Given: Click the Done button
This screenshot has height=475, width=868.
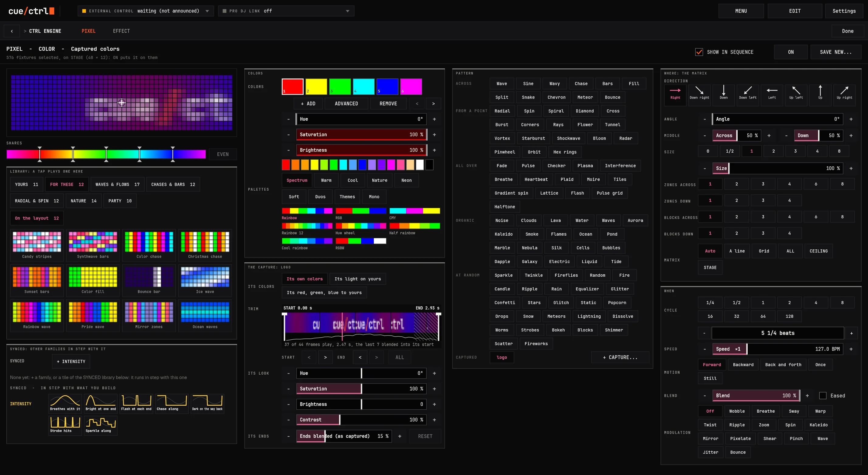Looking at the screenshot, I should 847,31.
